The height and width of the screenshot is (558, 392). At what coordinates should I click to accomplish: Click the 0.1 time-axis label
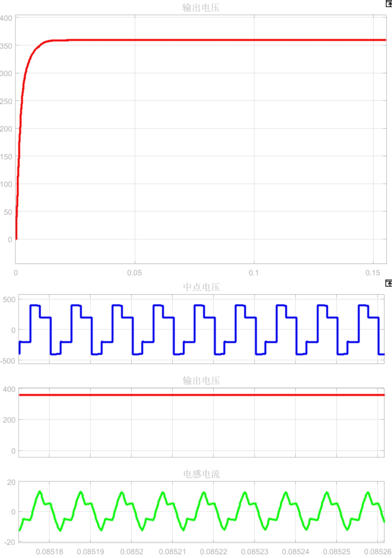(254, 273)
